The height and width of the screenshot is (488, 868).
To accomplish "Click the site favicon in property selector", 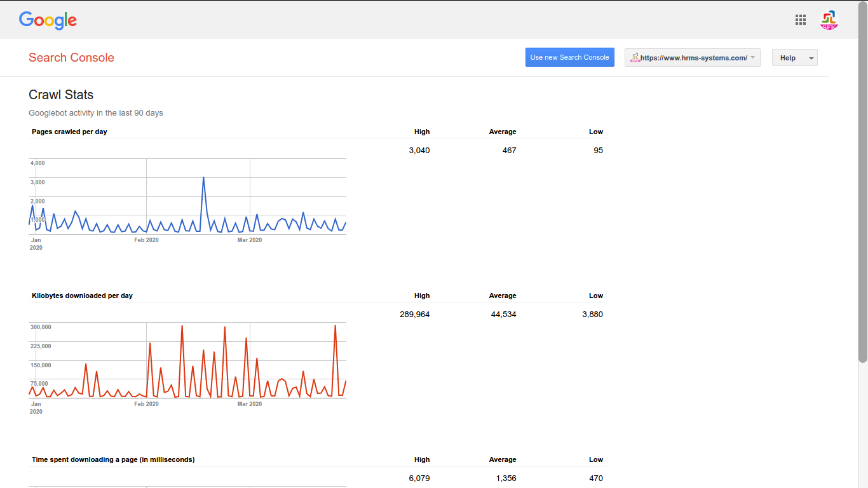I will click(x=635, y=58).
